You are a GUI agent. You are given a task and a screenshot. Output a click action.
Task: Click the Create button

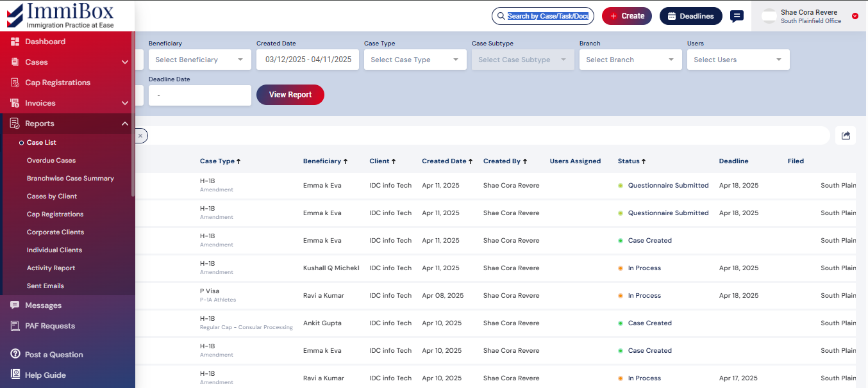point(626,16)
